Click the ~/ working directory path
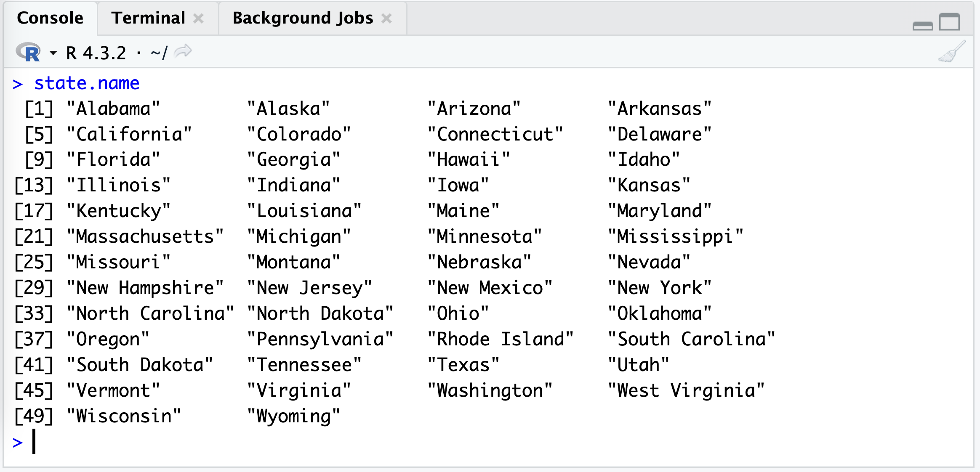This screenshot has width=980, height=472. [x=159, y=53]
